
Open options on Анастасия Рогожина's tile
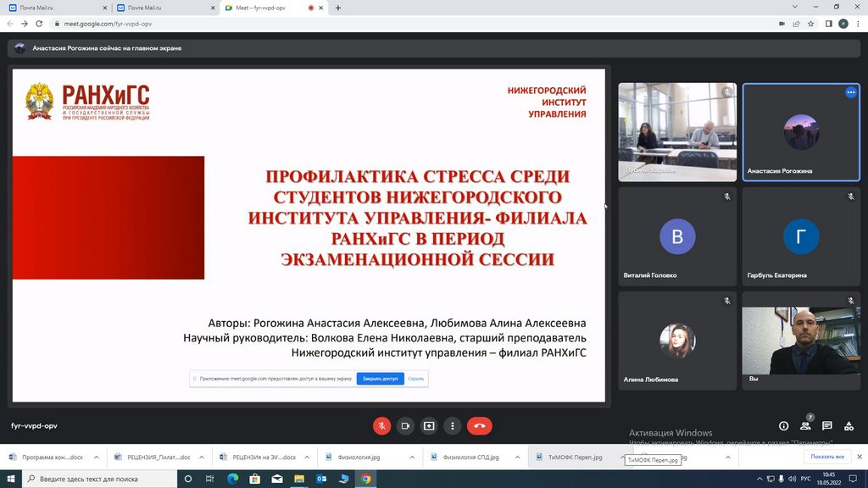tap(850, 92)
